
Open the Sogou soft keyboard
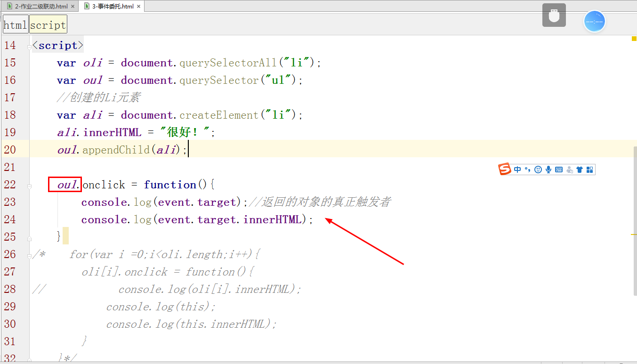tap(559, 169)
